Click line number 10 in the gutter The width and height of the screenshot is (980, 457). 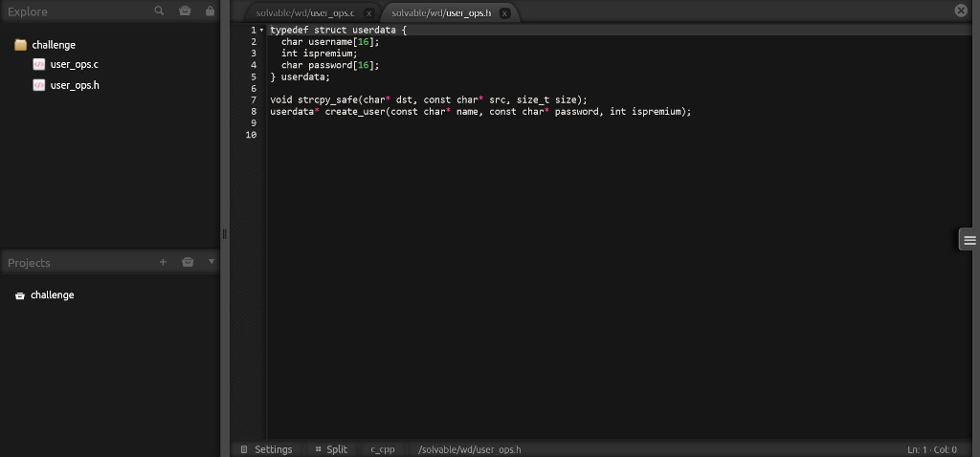pos(252,135)
